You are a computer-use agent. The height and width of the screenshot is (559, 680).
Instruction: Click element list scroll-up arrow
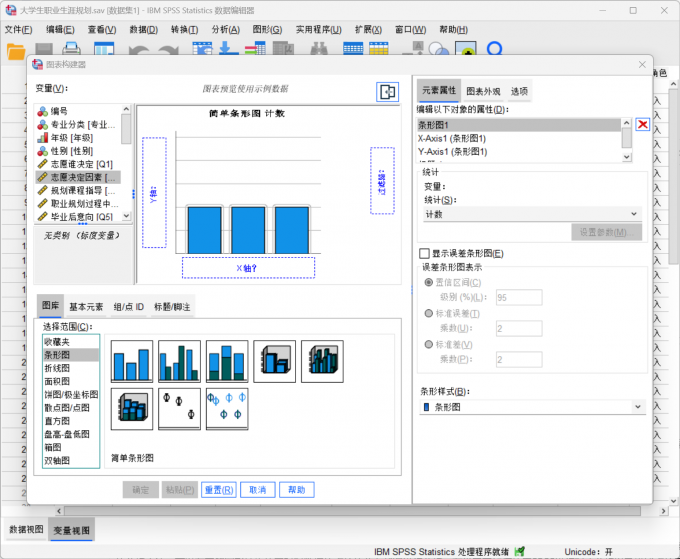click(626, 123)
